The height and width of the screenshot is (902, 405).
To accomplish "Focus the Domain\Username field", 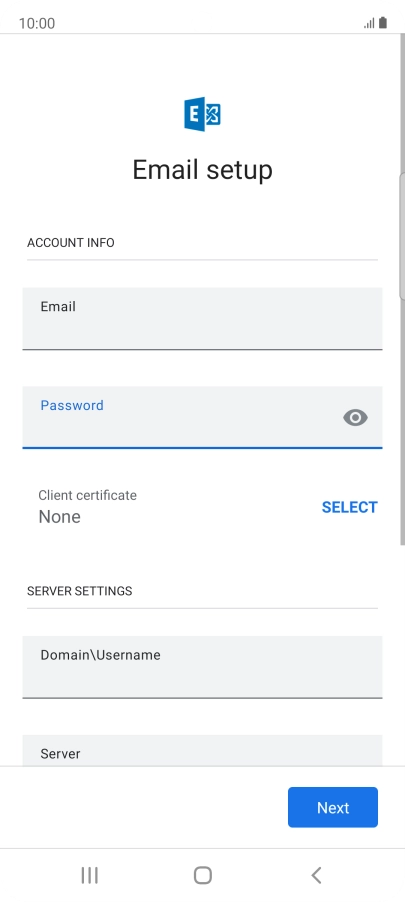I will tap(202, 667).
